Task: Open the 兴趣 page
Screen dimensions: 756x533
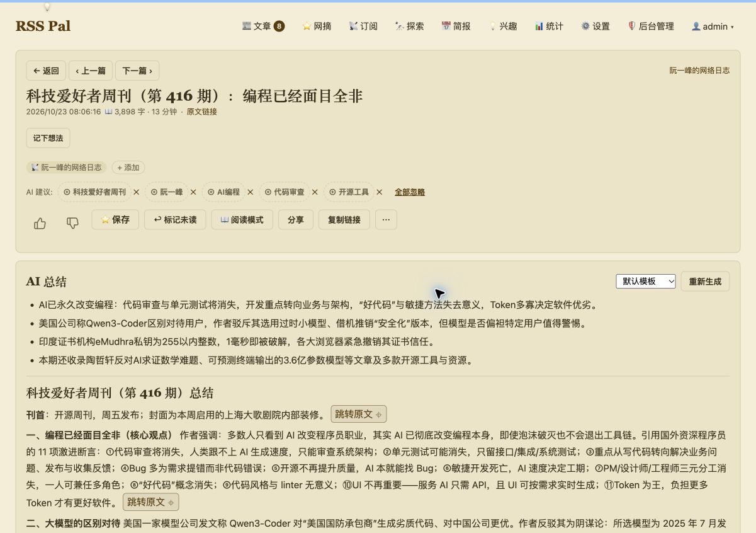Action: 503,26
